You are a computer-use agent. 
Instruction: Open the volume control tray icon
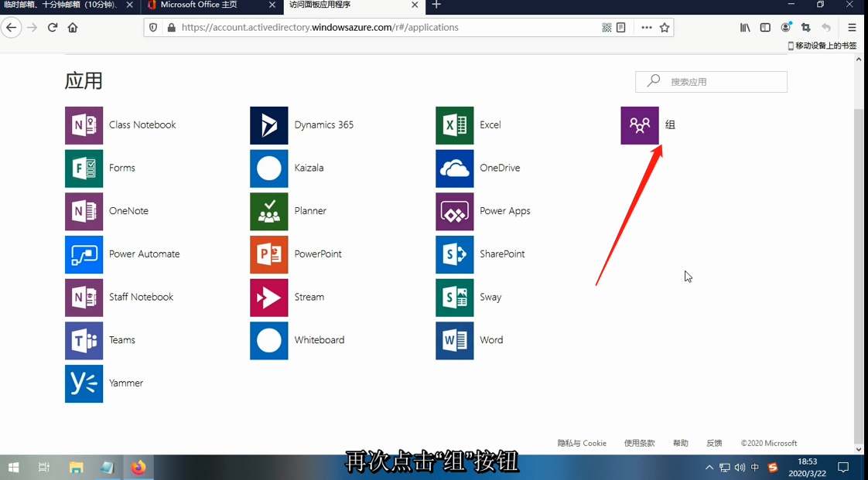pyautogui.click(x=740, y=468)
